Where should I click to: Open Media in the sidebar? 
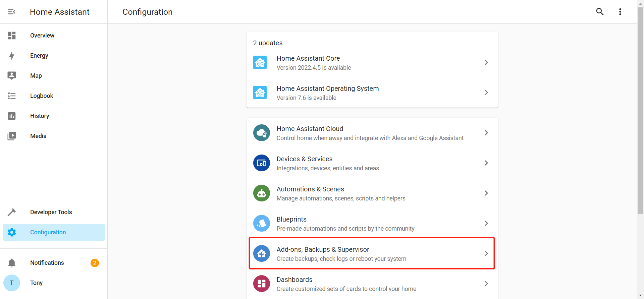54,136
